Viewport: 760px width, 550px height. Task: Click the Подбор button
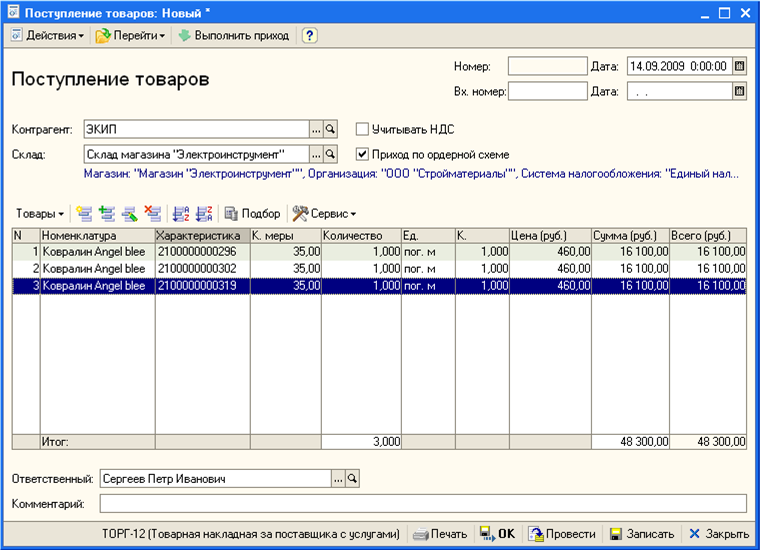click(253, 214)
